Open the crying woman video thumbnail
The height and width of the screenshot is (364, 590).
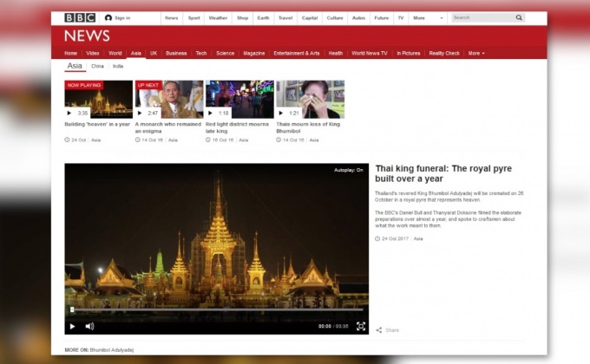pyautogui.click(x=310, y=100)
